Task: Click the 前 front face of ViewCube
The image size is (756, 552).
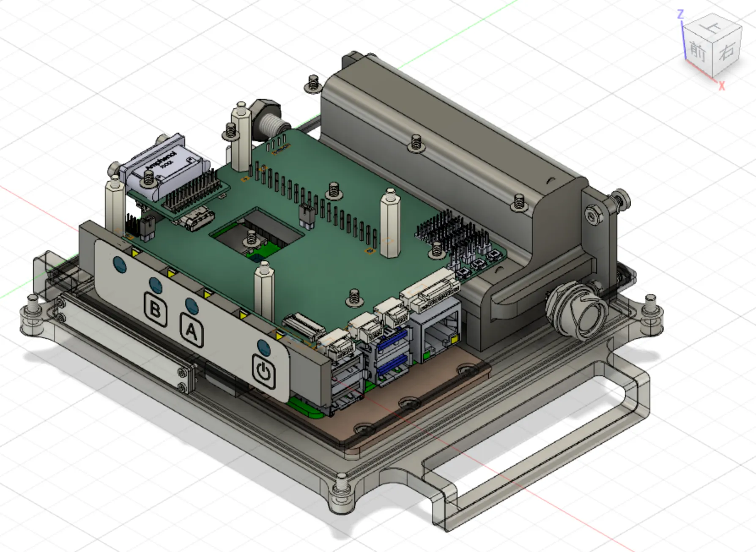Action: [x=698, y=51]
